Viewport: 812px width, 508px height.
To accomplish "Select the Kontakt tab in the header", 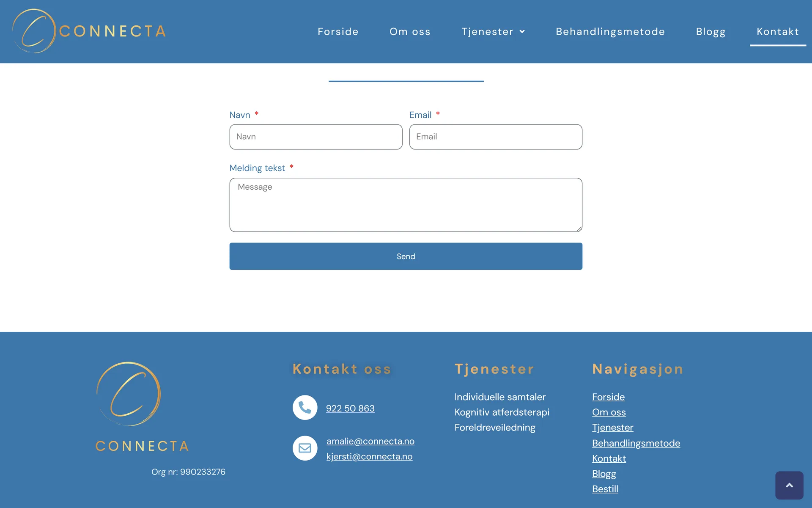I will pos(778,32).
